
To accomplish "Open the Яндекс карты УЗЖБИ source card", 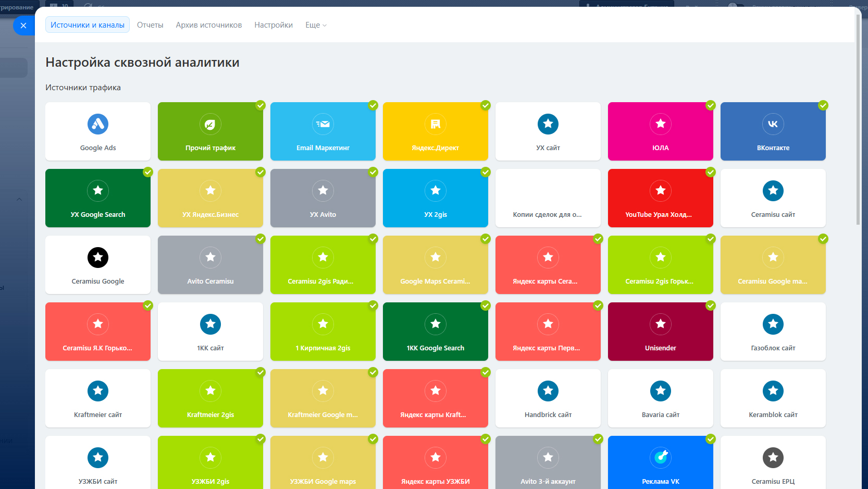I will [x=436, y=462].
